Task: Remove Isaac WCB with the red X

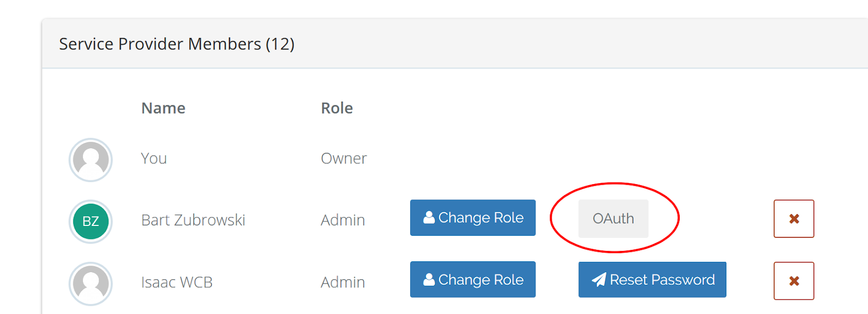Action: coord(794,281)
